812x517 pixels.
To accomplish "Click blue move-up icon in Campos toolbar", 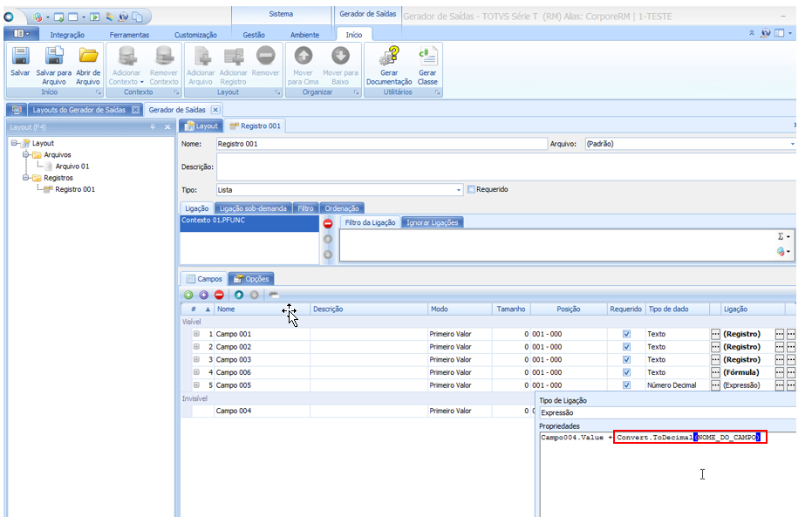I will point(239,295).
